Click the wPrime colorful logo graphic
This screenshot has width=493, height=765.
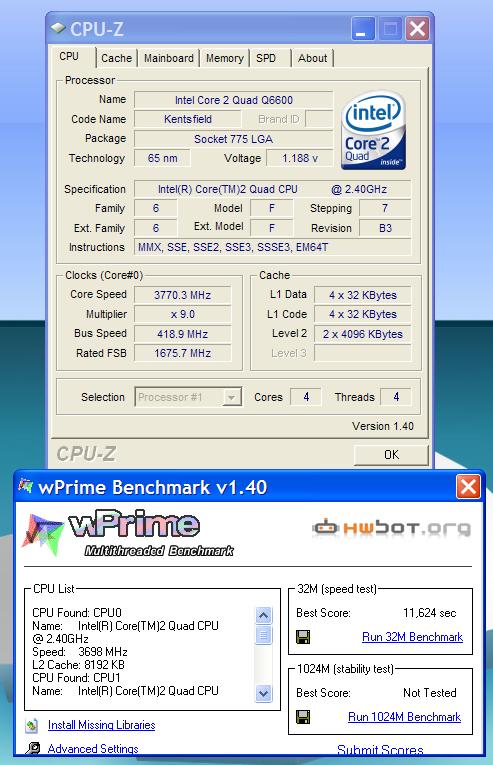43,534
